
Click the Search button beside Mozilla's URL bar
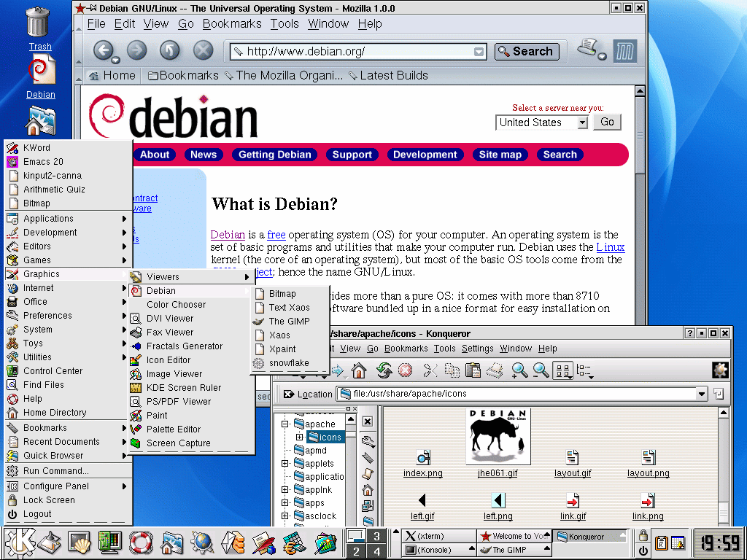click(x=527, y=52)
